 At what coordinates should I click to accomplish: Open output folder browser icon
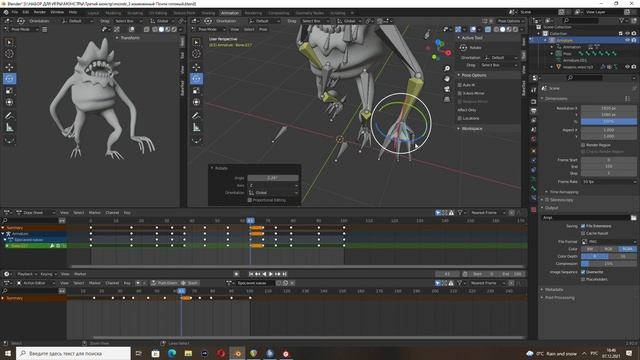(633, 218)
